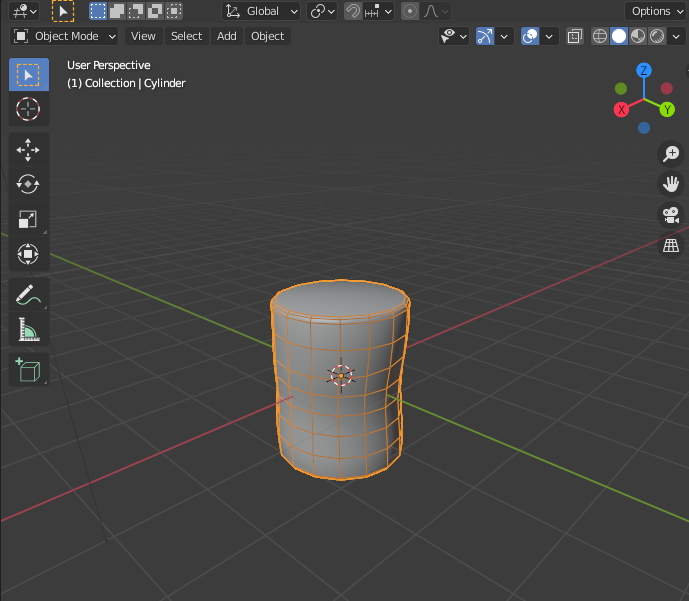The height and width of the screenshot is (601, 689).
Task: Switch to wireframe shading
Action: tap(600, 36)
